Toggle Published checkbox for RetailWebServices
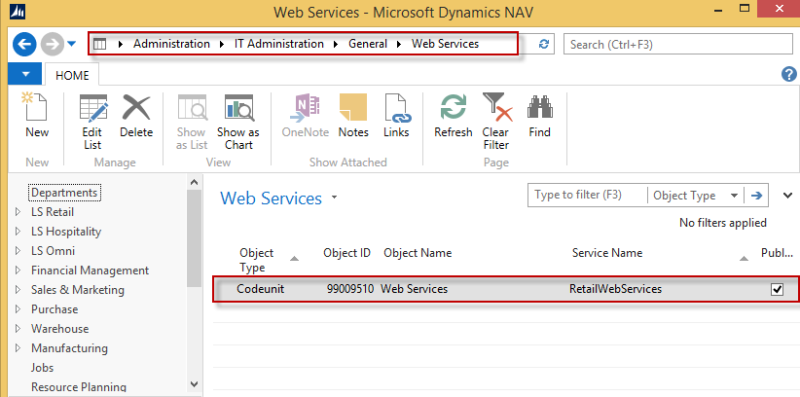The height and width of the screenshot is (397, 800). pos(777,289)
